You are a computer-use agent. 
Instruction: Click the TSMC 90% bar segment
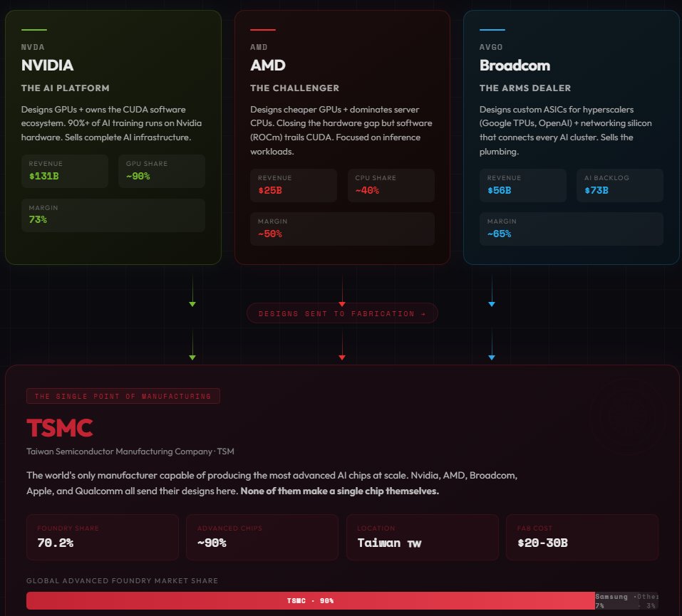310,600
